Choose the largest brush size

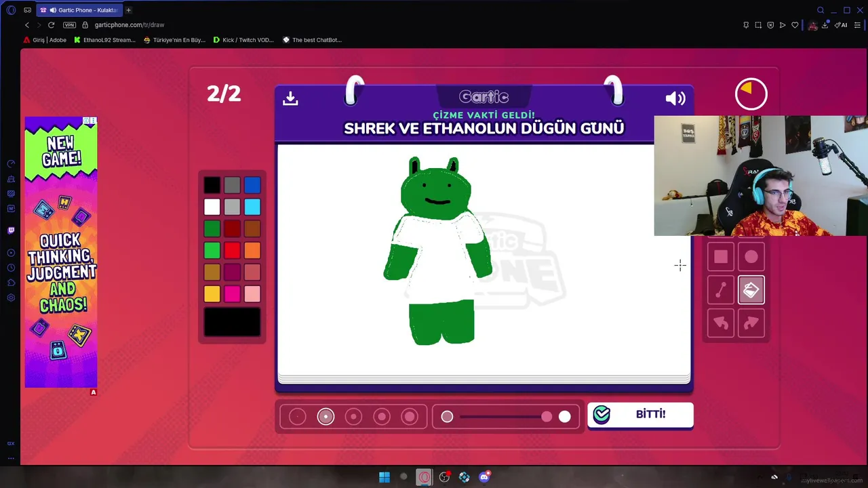pyautogui.click(x=410, y=417)
